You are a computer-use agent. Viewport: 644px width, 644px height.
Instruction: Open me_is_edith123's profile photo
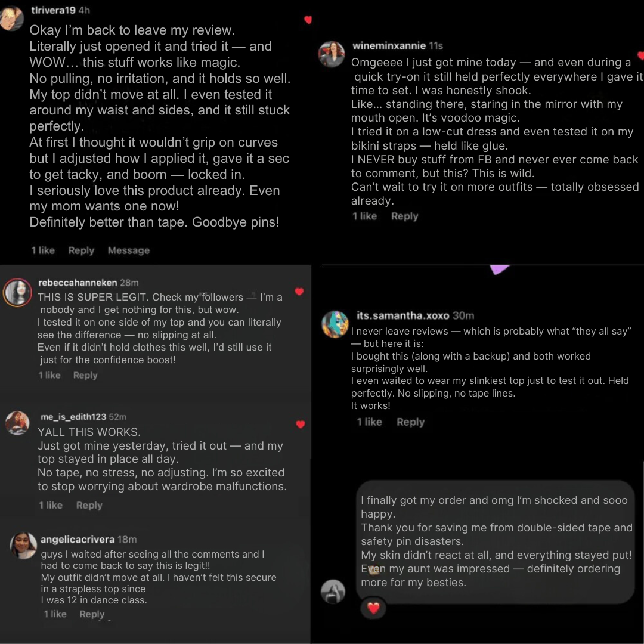[17, 423]
